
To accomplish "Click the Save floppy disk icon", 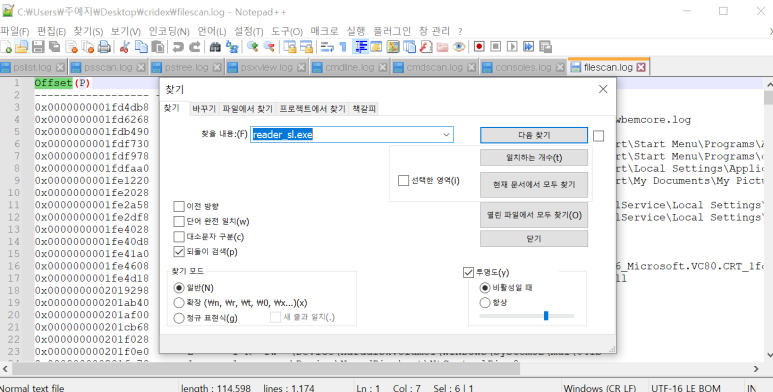I will click(38, 47).
